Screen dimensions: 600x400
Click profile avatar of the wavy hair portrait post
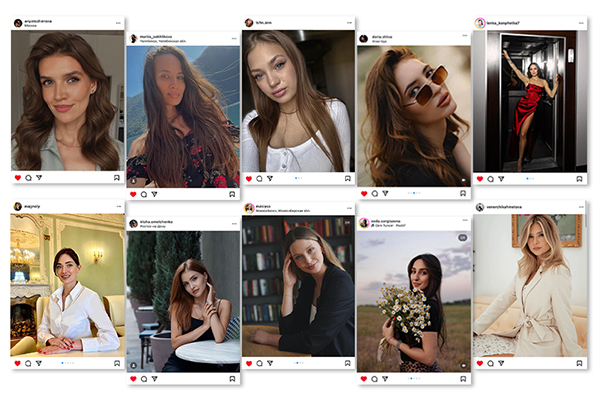pyautogui.click(x=18, y=23)
